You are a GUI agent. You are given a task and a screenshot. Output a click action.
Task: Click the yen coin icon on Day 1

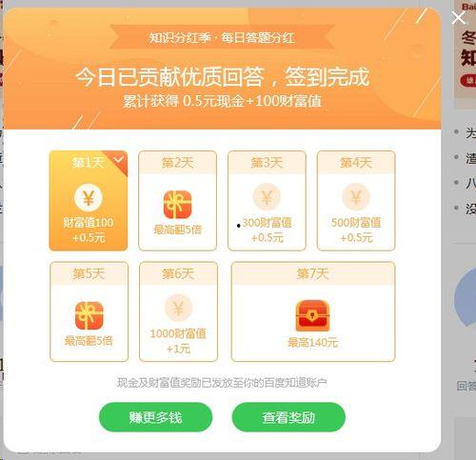(x=89, y=198)
